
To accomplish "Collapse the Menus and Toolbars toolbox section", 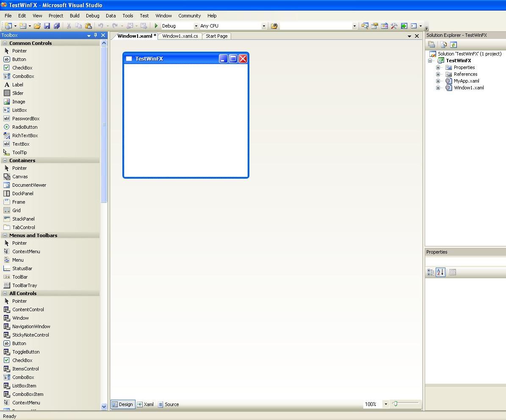I will tap(5, 235).
